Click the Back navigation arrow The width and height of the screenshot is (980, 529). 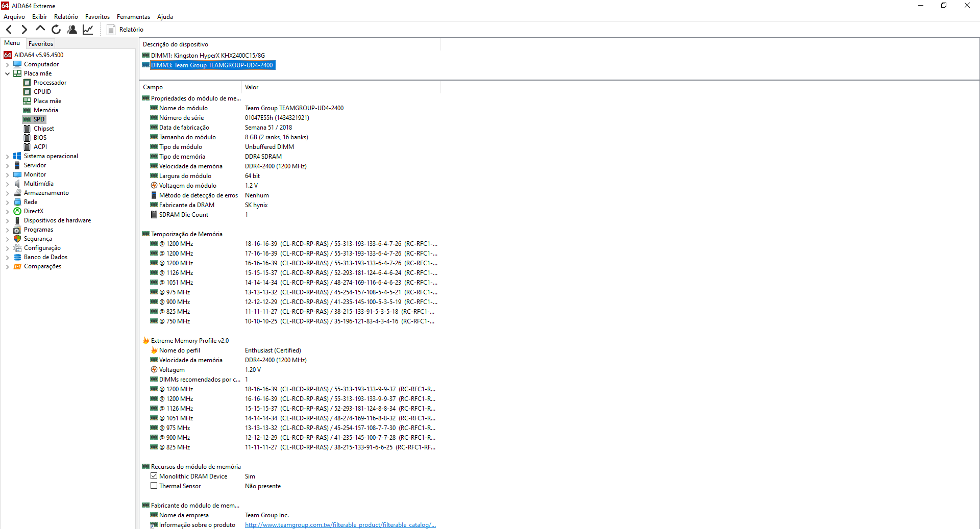tap(9, 30)
